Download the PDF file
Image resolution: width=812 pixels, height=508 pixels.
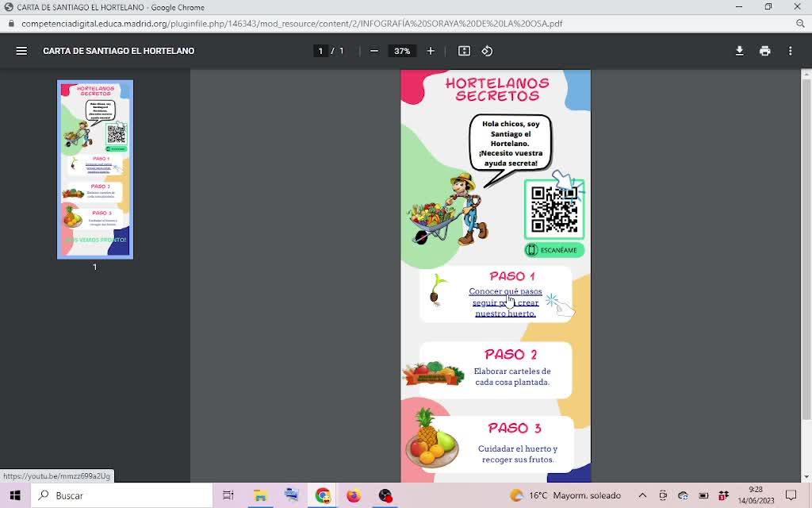click(x=740, y=51)
